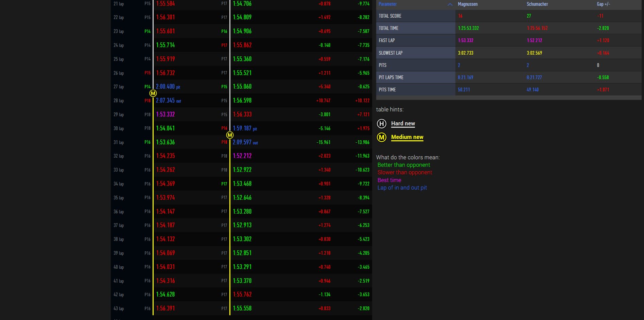This screenshot has height=320, width=644.
Task: Click Schumacher pits time 49.140
Action: [533, 90]
